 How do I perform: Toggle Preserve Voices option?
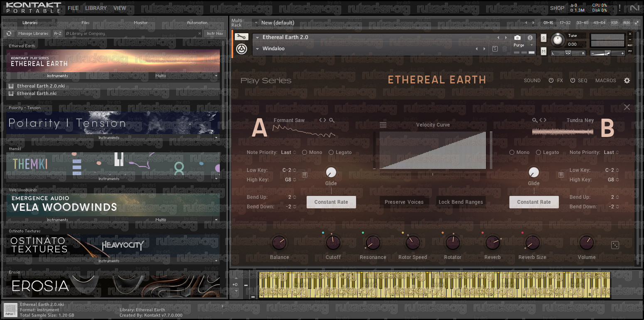coord(404,202)
